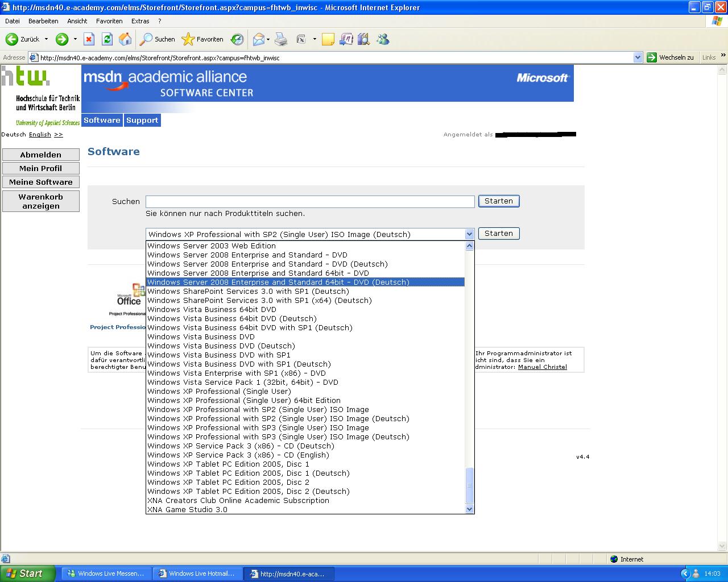This screenshot has height=582, width=728.
Task: Click the toolbar icon left of Messenger
Action: click(364, 39)
